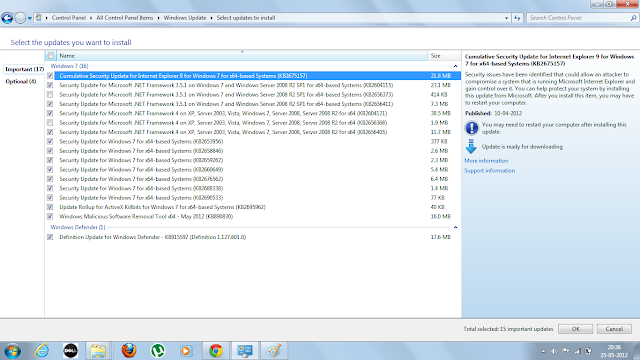Click the Control Panel icon in address bar
Viewport: 640px width, 360px height.
(39, 18)
